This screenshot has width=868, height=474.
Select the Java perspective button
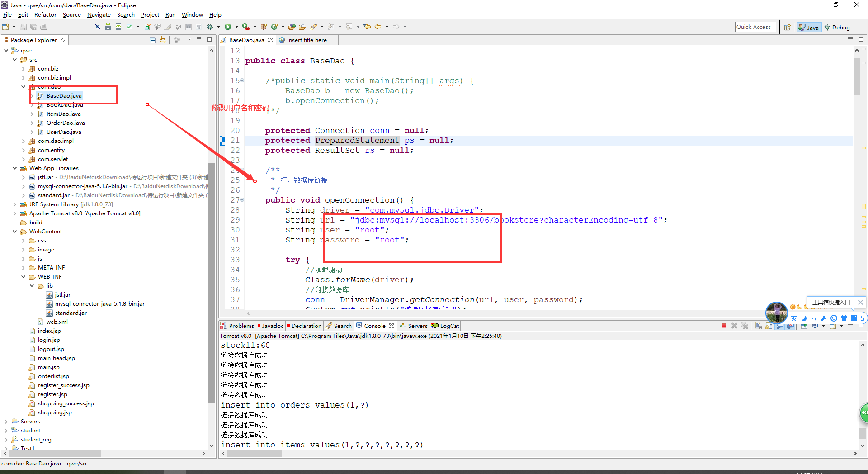point(808,27)
